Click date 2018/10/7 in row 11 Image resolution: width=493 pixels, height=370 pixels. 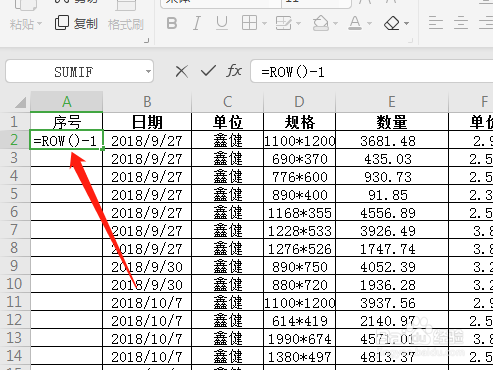click(x=147, y=302)
